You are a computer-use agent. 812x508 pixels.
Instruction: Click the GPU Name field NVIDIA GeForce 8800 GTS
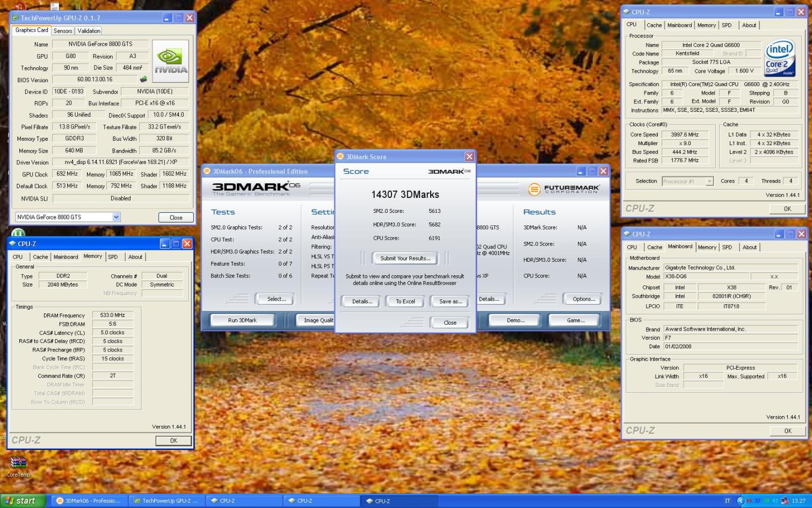pyautogui.click(x=100, y=44)
